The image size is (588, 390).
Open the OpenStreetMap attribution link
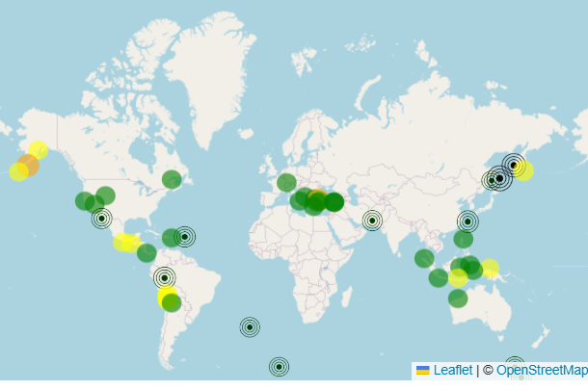[x=539, y=370]
